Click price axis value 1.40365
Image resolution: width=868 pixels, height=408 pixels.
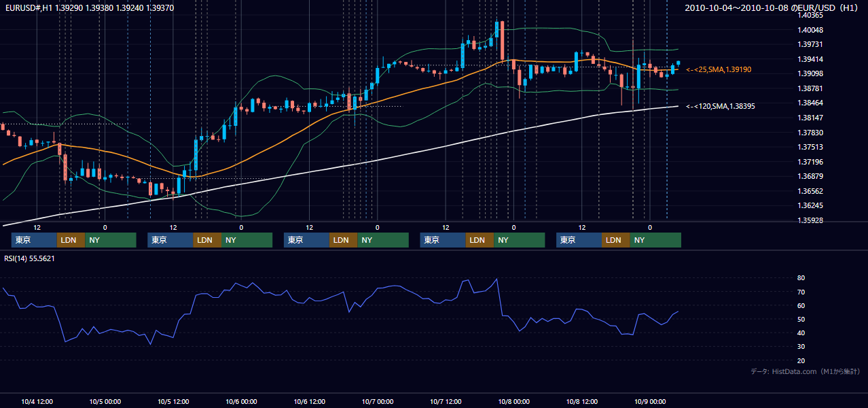[x=810, y=15]
